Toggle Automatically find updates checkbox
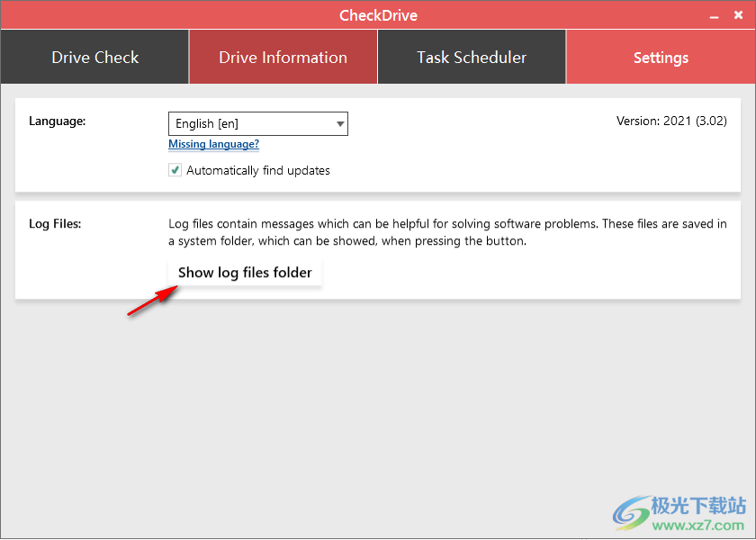This screenshot has width=756, height=540. coord(175,170)
